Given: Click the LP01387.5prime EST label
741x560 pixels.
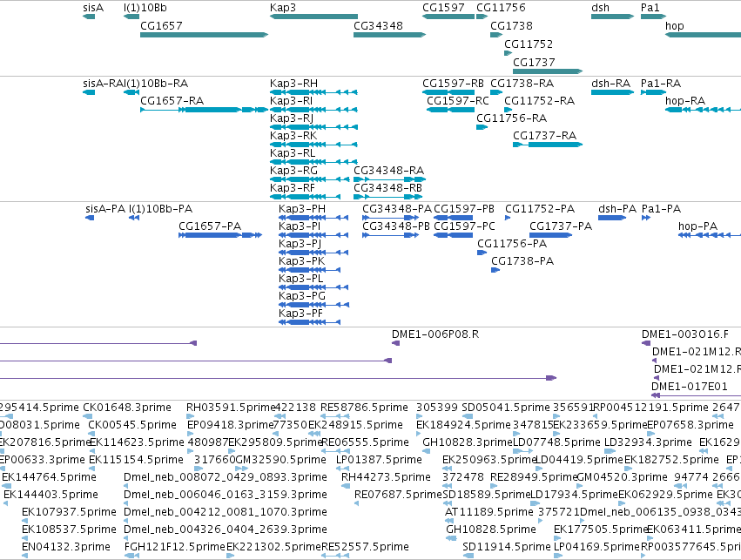Looking at the screenshot, I should click(x=379, y=460).
